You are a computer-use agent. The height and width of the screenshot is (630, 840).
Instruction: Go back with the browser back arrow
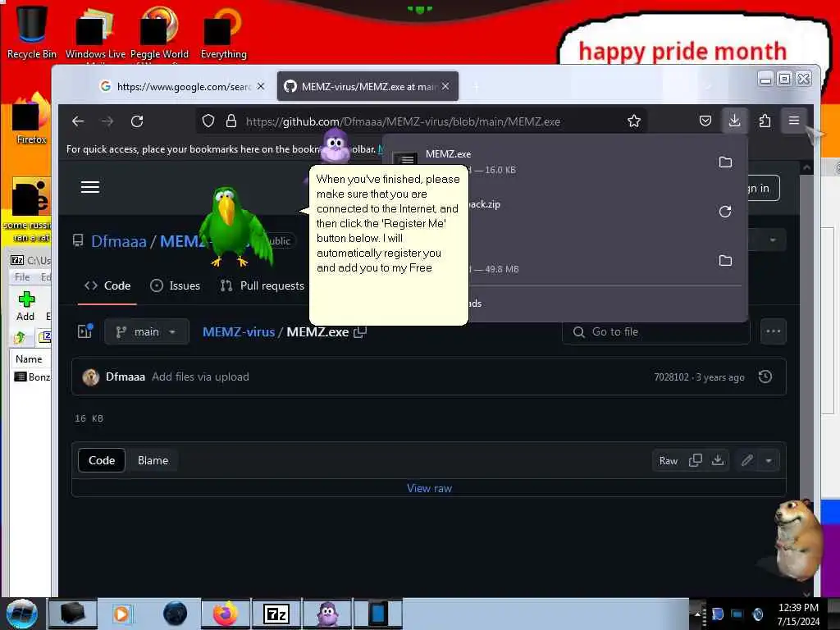coord(78,121)
